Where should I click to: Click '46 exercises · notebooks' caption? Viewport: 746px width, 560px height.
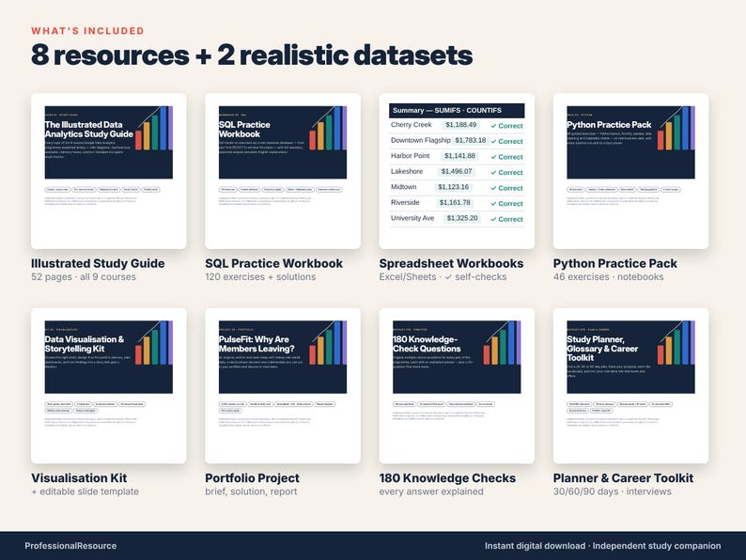608,277
